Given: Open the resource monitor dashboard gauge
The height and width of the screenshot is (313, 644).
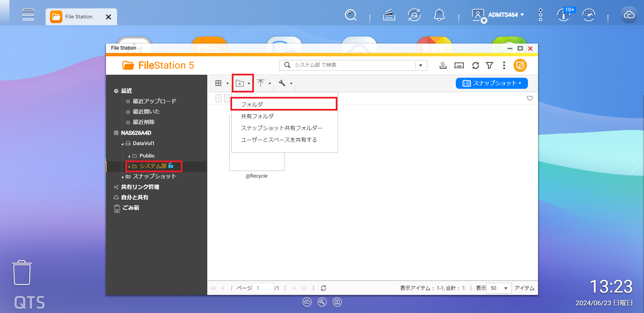Looking at the screenshot, I should coord(589,15).
